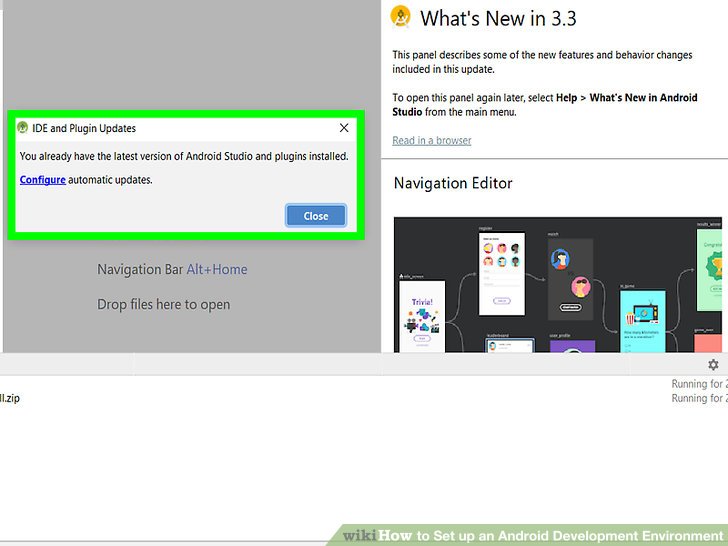The image size is (728, 546).
Task: Select the 'IDE and Plugin Updates' dialog title
Action: click(84, 128)
